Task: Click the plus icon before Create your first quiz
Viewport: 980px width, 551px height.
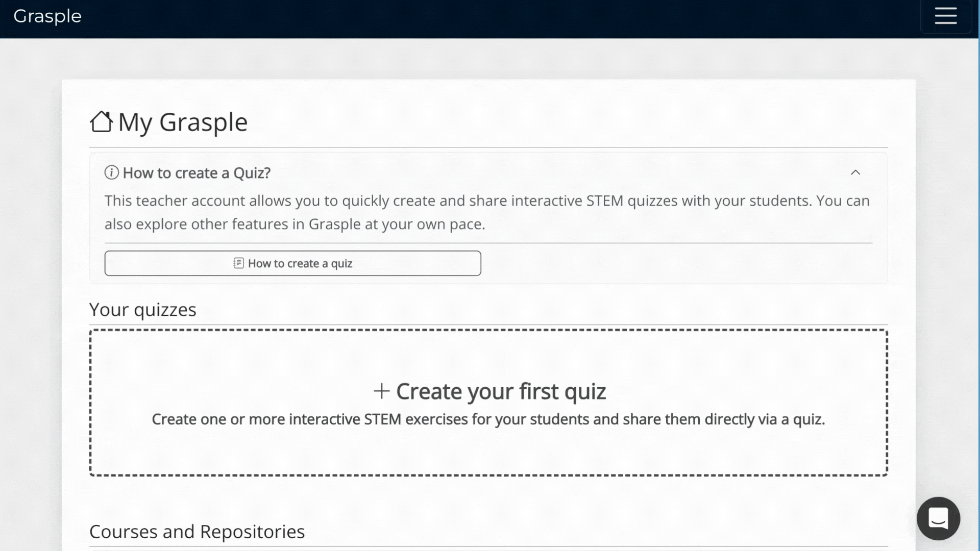Action: (381, 391)
